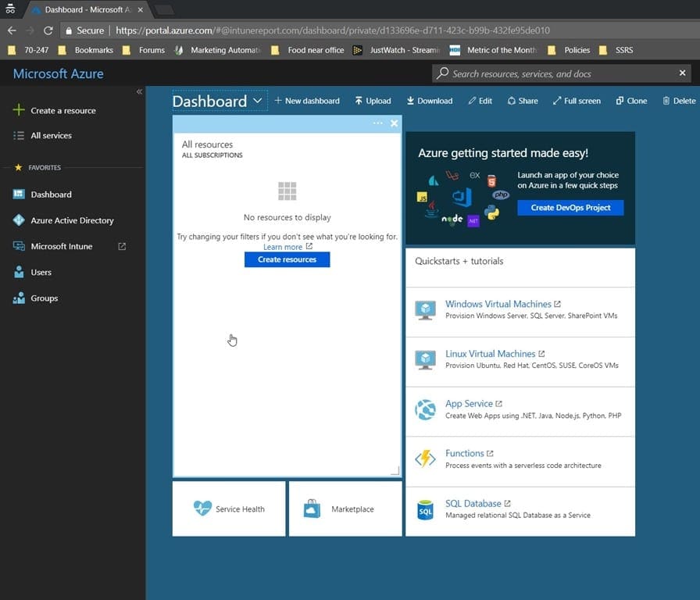Viewport: 700px width, 600px height.
Task: Open the Learn more link
Action: tap(287, 247)
